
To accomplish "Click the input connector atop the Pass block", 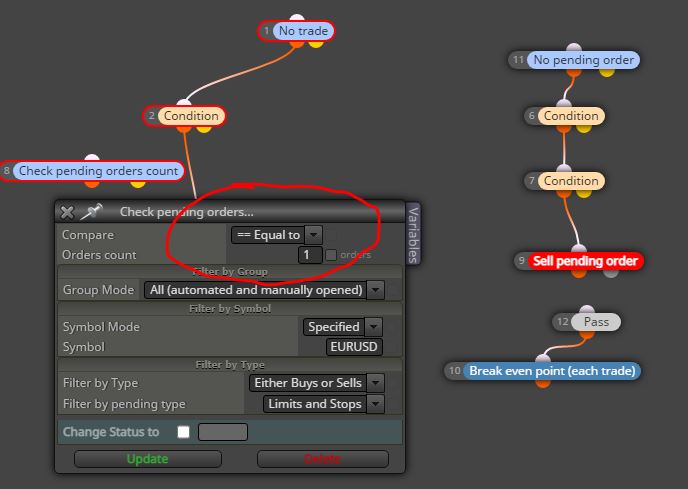I will click(587, 309).
